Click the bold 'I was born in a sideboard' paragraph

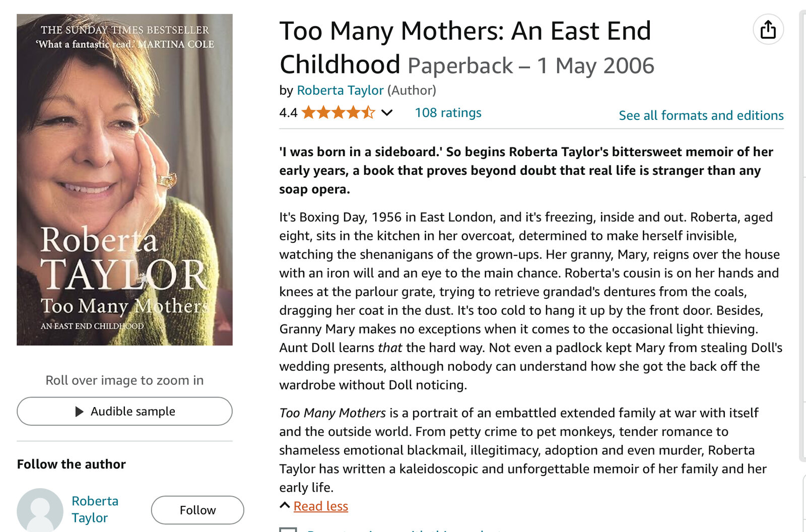coord(526,170)
